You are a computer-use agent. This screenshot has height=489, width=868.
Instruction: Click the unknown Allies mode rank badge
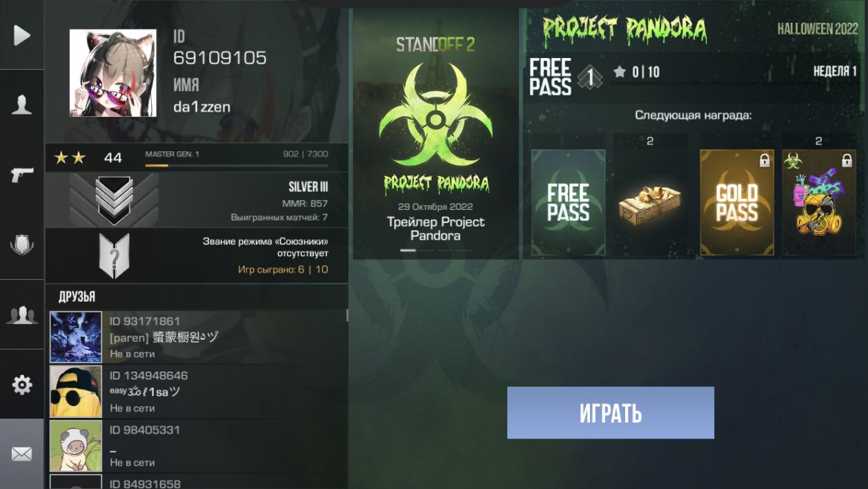114,255
